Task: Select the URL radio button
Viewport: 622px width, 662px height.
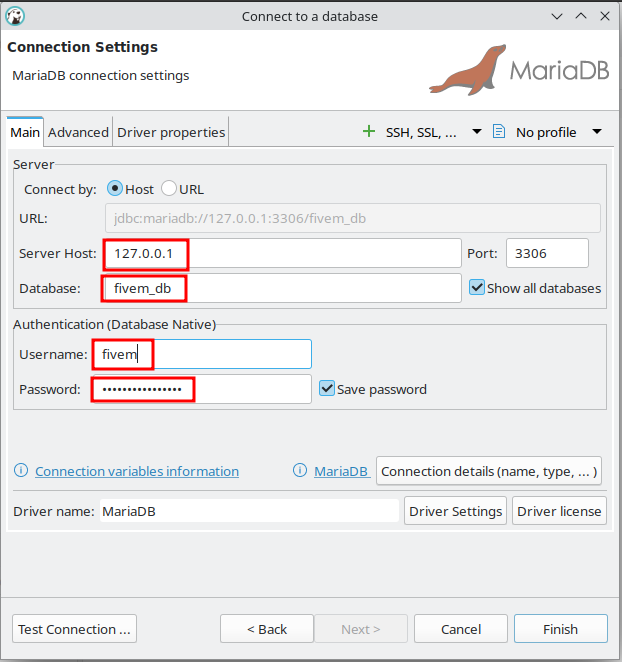Action: (169, 189)
